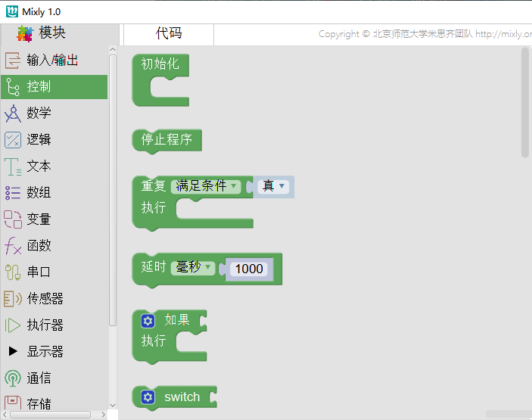Click the Copyright 北京师范大学 link text
This screenshot has width=532, height=420.
425,34
